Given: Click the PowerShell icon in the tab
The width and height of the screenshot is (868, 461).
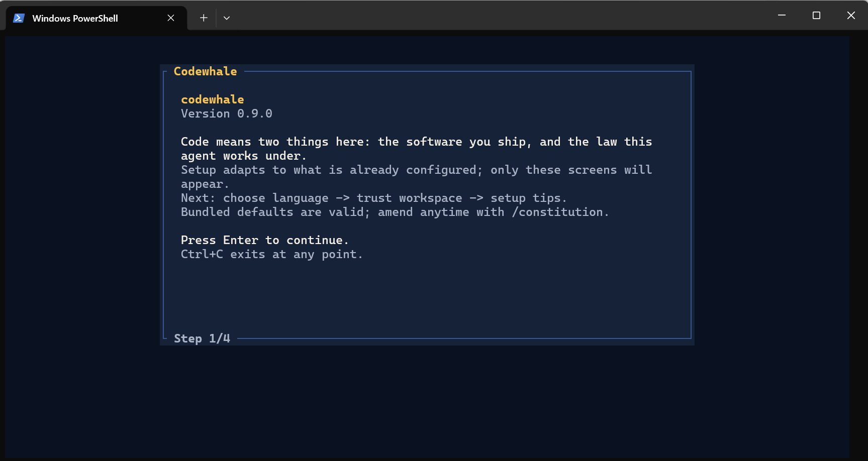Looking at the screenshot, I should [19, 18].
